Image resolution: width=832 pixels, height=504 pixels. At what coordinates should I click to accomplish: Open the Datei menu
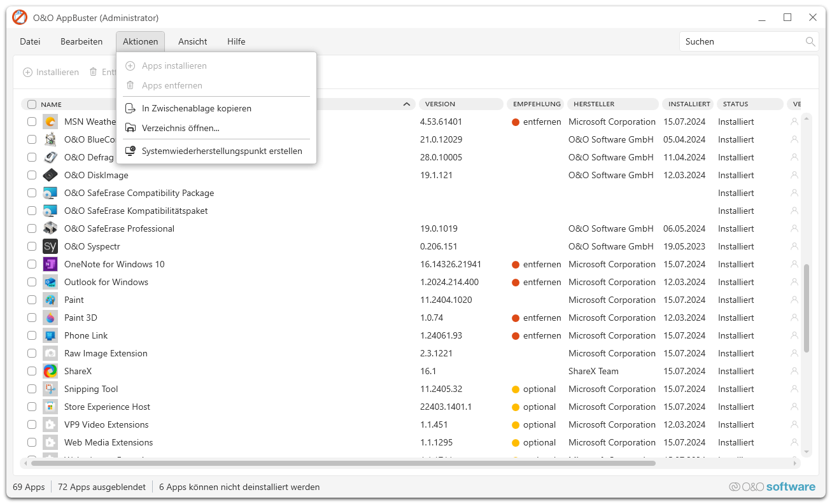(x=30, y=41)
